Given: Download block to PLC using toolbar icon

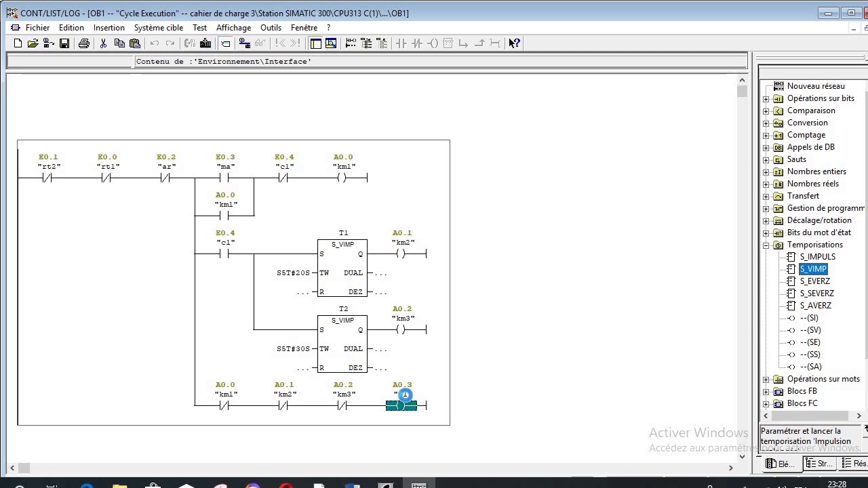Looking at the screenshot, I should [205, 43].
